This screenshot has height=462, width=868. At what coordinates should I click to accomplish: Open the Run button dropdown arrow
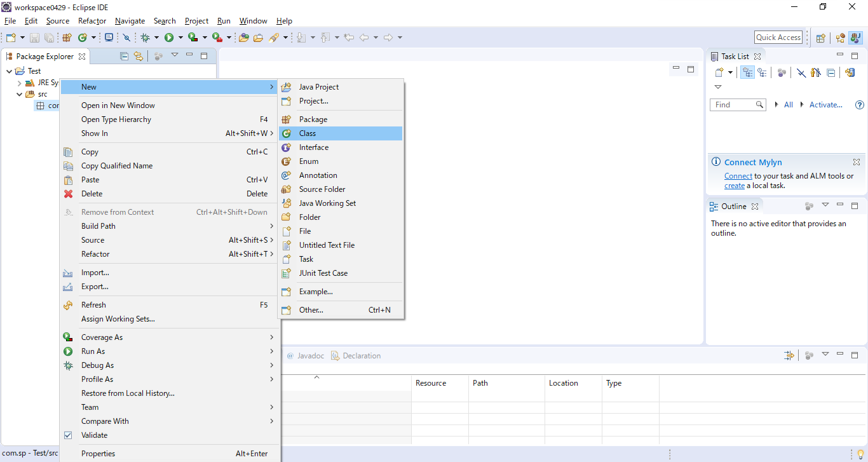tap(180, 37)
